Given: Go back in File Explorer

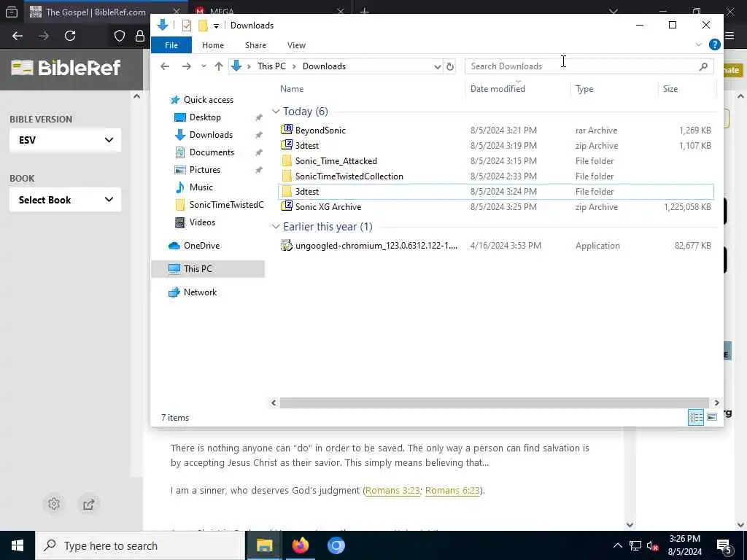Looking at the screenshot, I should click(x=165, y=66).
